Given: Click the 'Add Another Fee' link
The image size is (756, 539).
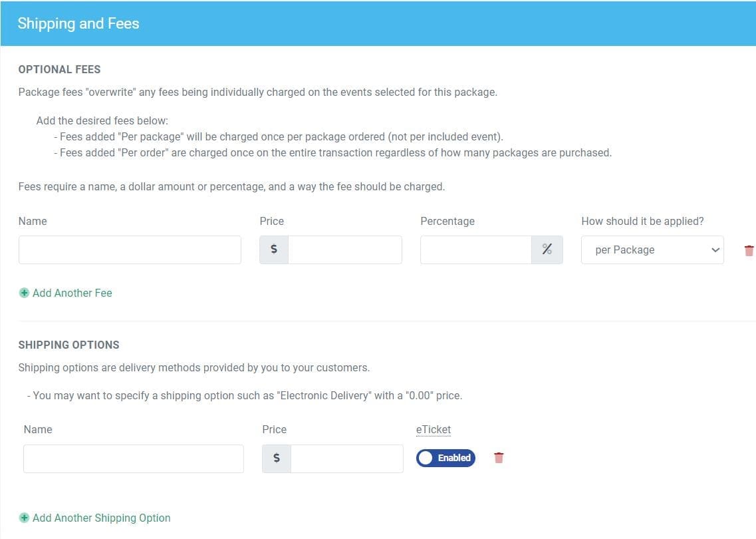Looking at the screenshot, I should pos(72,293).
